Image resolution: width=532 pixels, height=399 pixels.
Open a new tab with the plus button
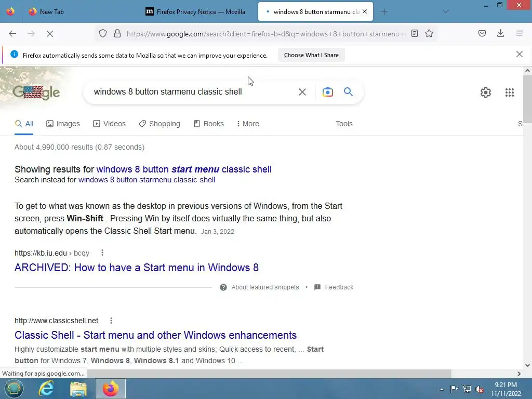point(384,12)
